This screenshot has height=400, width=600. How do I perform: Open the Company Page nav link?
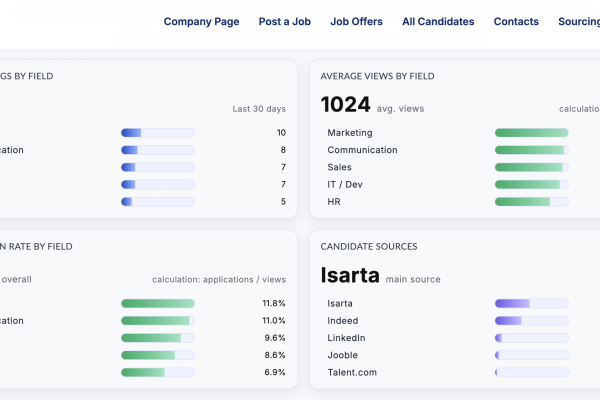(201, 21)
